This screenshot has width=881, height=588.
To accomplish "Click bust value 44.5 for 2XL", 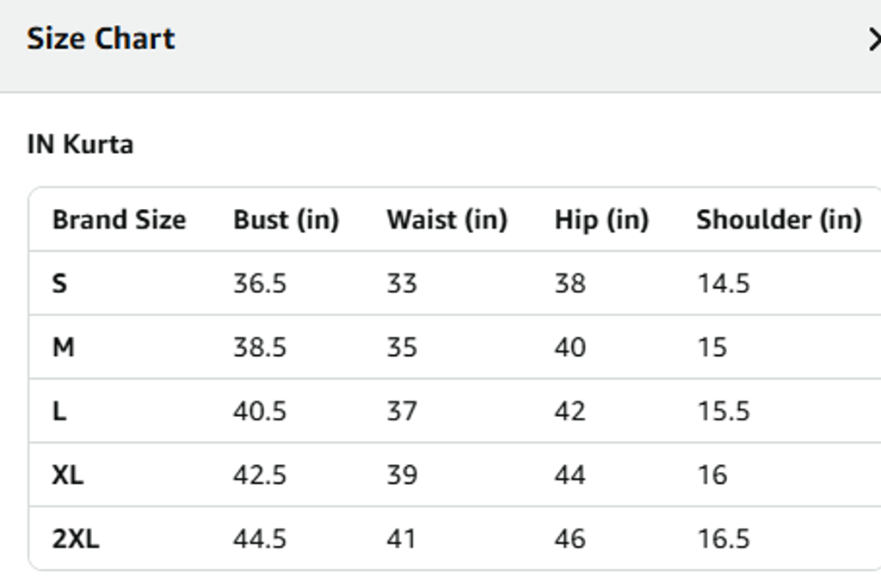I will (260, 539).
